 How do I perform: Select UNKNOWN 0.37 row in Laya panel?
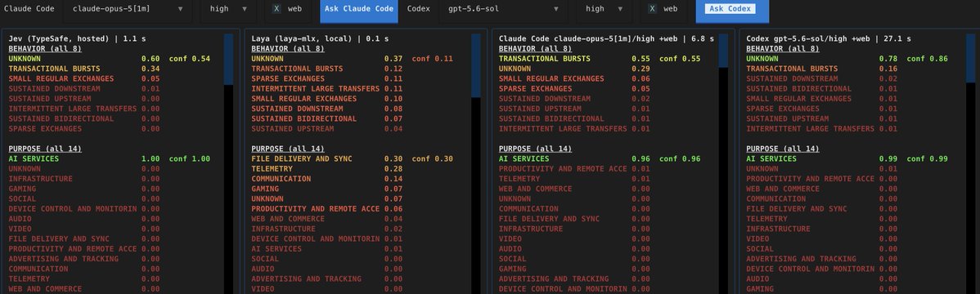pyautogui.click(x=327, y=59)
